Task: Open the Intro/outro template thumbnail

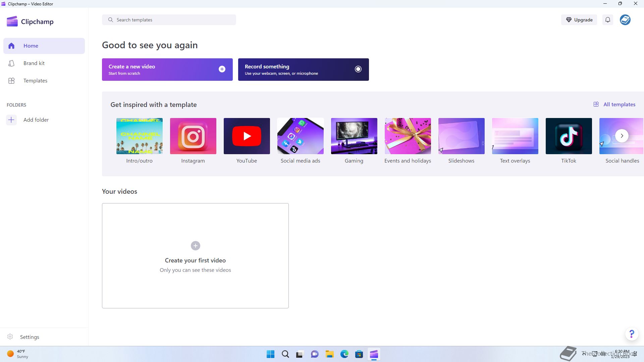Action: 140,136
